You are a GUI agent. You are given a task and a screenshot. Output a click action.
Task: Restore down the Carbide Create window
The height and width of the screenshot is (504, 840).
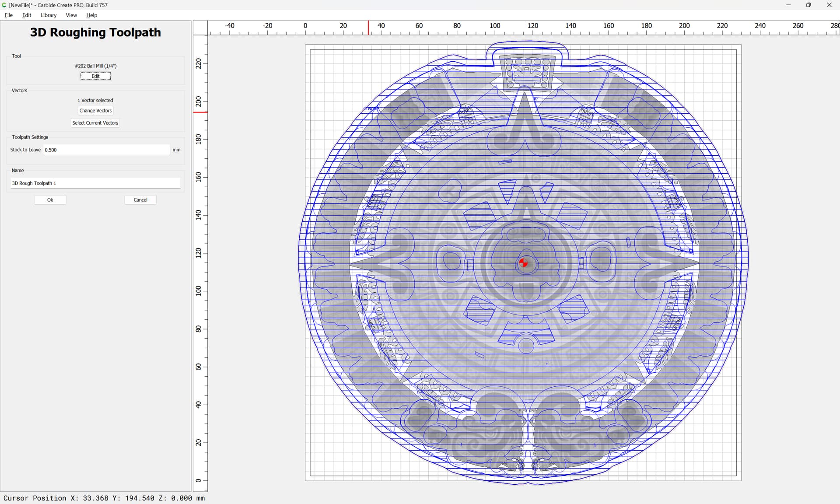[808, 5]
